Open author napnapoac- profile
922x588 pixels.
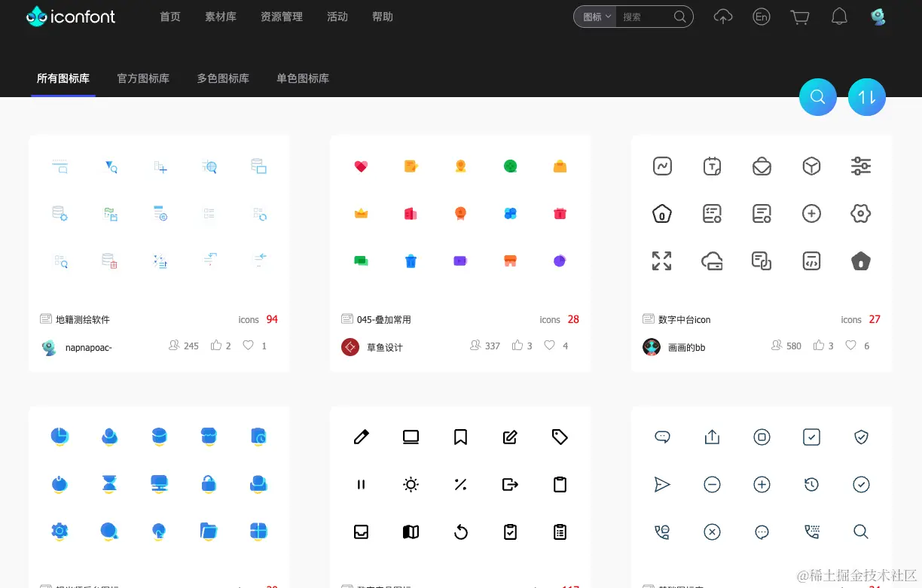tap(88, 347)
